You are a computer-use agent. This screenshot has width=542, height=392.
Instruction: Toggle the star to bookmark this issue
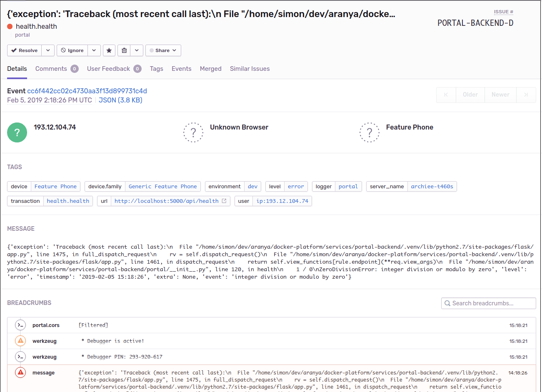pyautogui.click(x=109, y=50)
